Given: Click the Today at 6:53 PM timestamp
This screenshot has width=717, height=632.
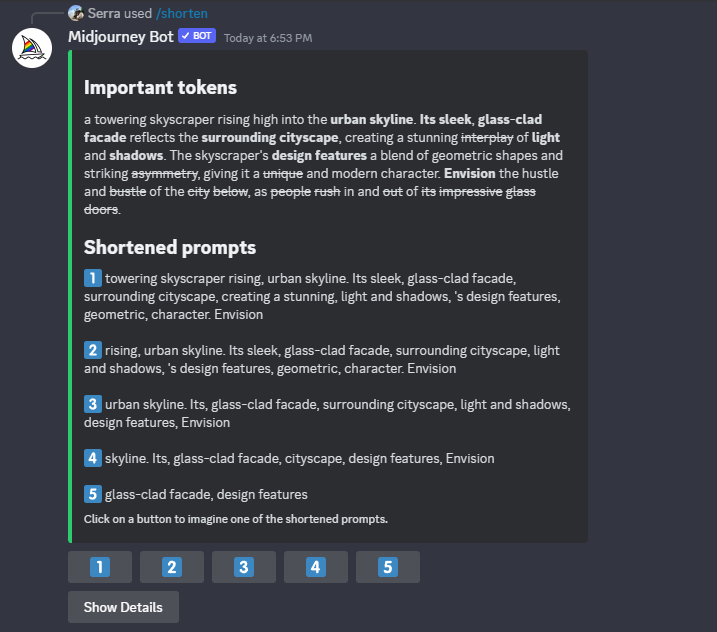Looking at the screenshot, I should 268,38.
